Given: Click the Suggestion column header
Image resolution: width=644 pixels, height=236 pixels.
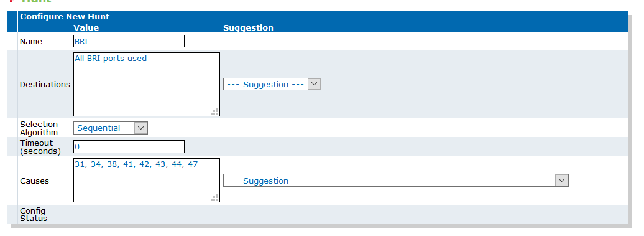Looking at the screenshot, I should pyautogui.click(x=248, y=27).
